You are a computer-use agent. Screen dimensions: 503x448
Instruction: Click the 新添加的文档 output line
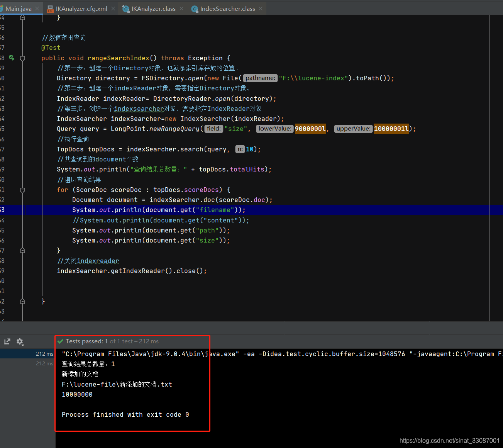[x=80, y=374]
